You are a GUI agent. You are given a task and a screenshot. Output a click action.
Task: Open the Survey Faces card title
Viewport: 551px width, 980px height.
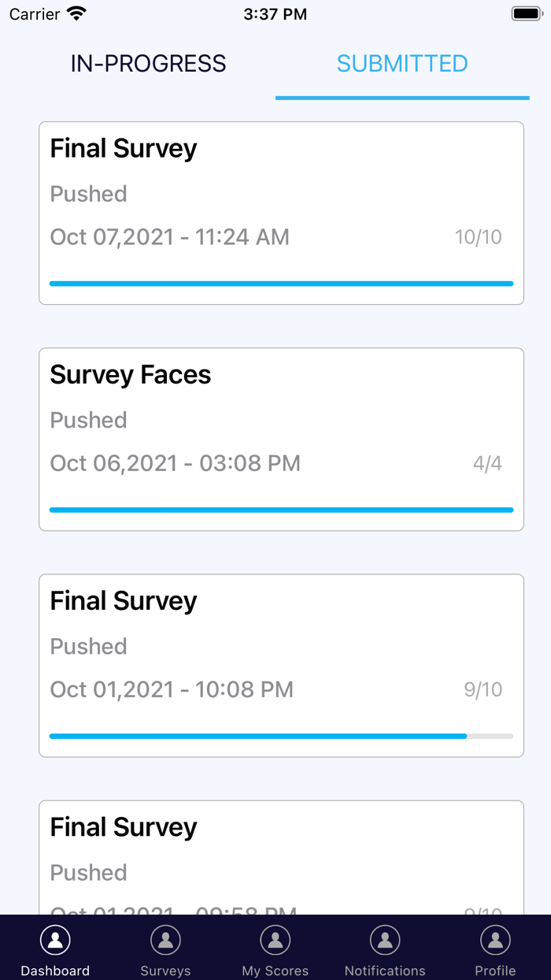(x=131, y=375)
